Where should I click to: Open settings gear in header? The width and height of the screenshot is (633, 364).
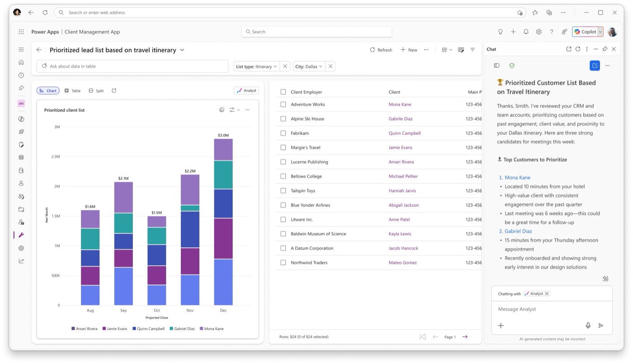(539, 32)
